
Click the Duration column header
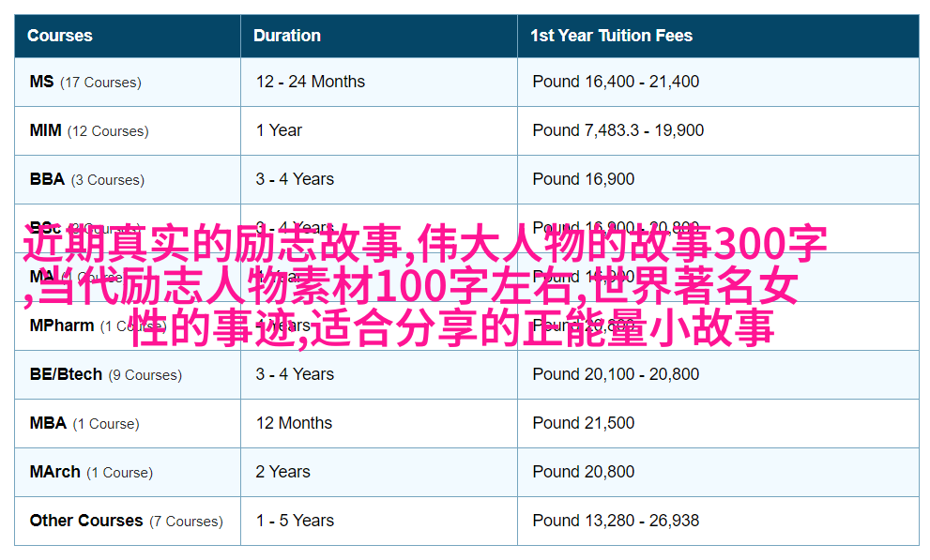(x=287, y=36)
